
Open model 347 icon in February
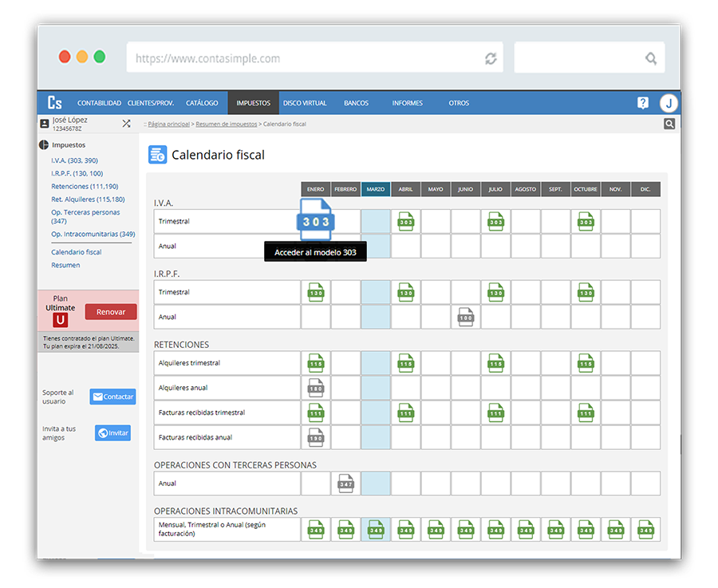tap(345, 483)
